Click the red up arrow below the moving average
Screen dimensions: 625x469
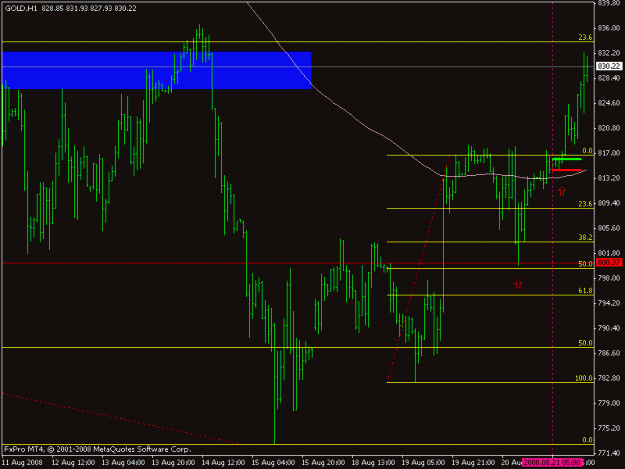pos(562,191)
